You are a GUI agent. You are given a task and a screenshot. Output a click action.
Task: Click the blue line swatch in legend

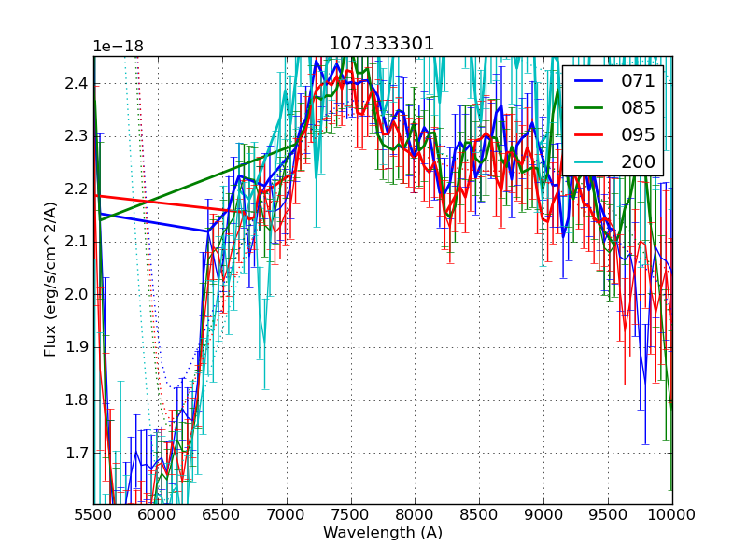pyautogui.click(x=590, y=81)
